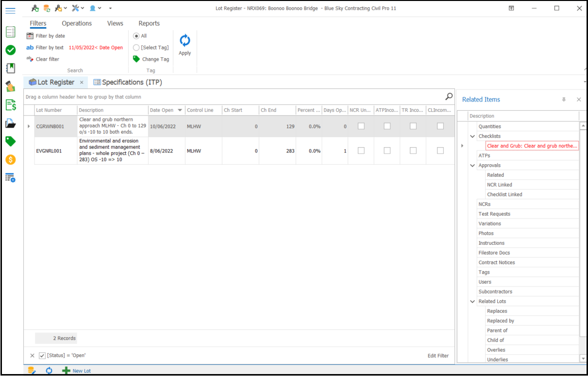588x376 pixels.
Task: Collapse the Related Lots tree node
Action: [x=472, y=301]
